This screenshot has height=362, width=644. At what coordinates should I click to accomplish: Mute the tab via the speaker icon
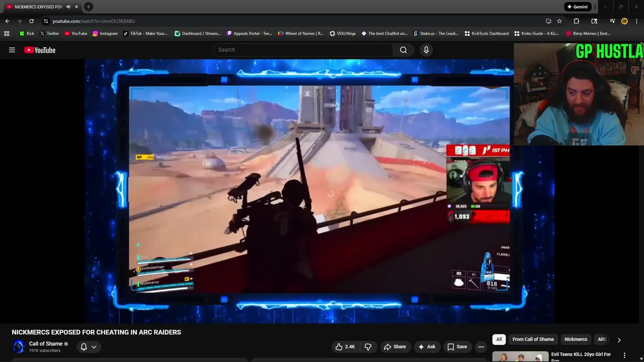[x=68, y=7]
